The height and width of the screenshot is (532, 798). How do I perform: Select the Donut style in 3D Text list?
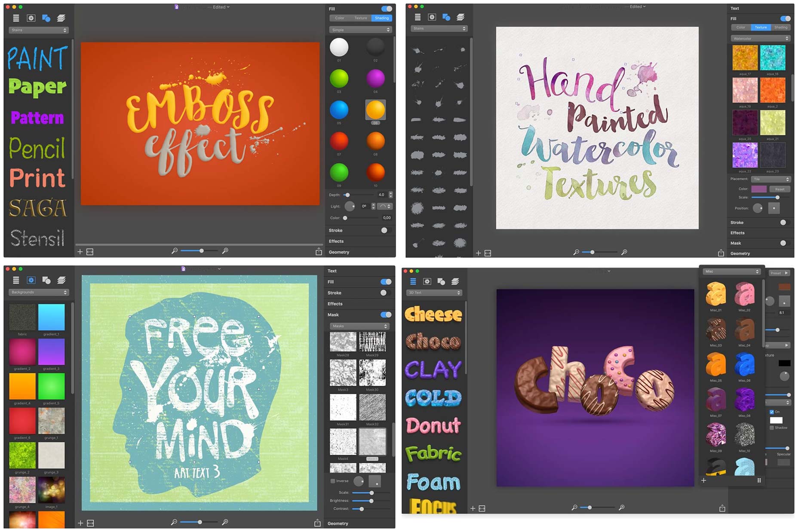pos(433,426)
